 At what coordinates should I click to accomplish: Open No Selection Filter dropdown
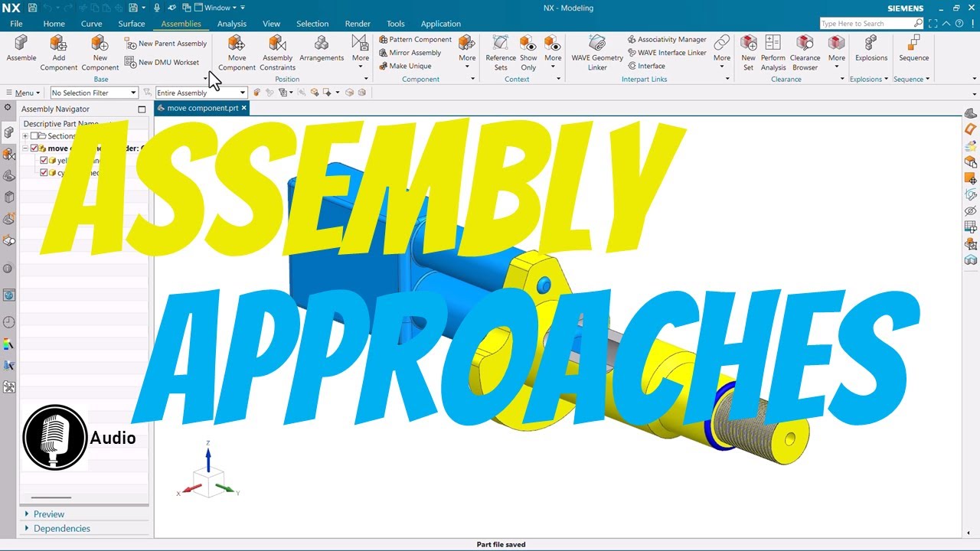tap(94, 93)
